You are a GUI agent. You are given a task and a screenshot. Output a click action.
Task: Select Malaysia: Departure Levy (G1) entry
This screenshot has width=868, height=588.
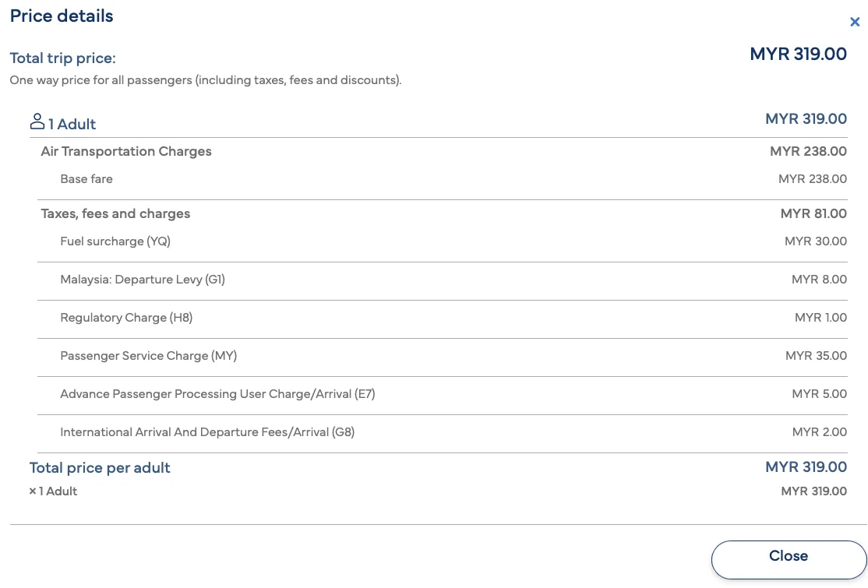pyautogui.click(x=443, y=280)
